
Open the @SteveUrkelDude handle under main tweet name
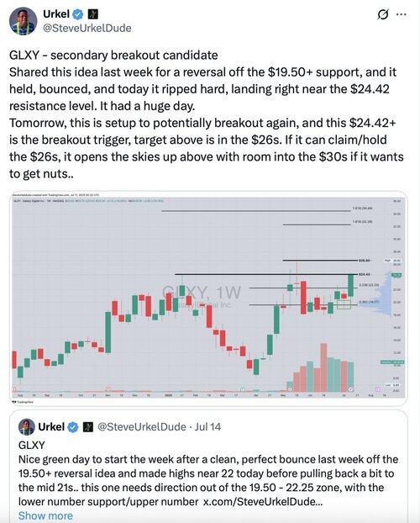(87, 28)
